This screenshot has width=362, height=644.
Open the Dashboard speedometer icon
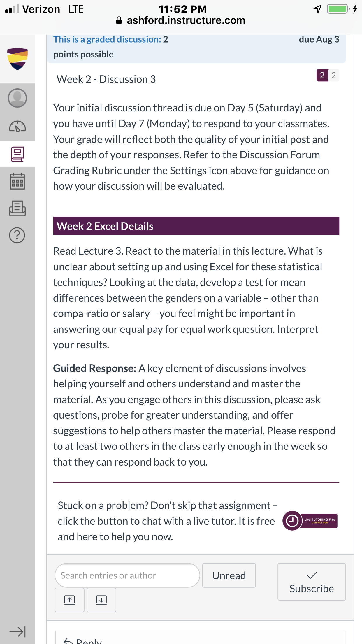(17, 126)
